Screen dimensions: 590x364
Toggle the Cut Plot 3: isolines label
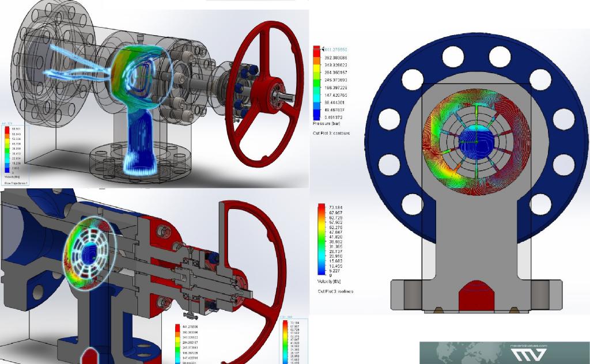coord(335,291)
